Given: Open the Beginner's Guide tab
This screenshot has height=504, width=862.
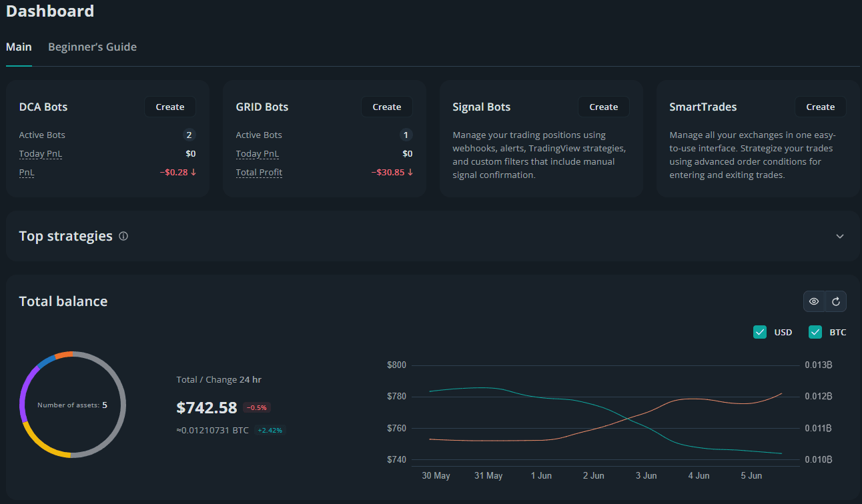Looking at the screenshot, I should pyautogui.click(x=93, y=47).
